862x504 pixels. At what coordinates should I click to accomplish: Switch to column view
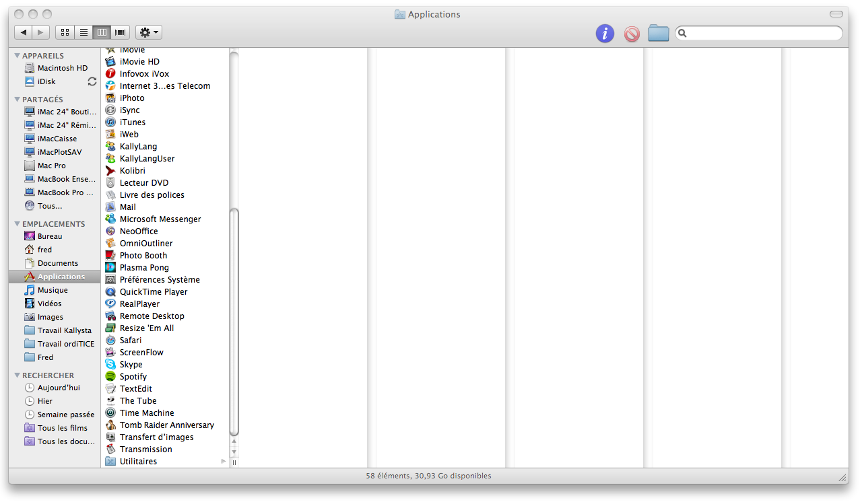click(102, 32)
